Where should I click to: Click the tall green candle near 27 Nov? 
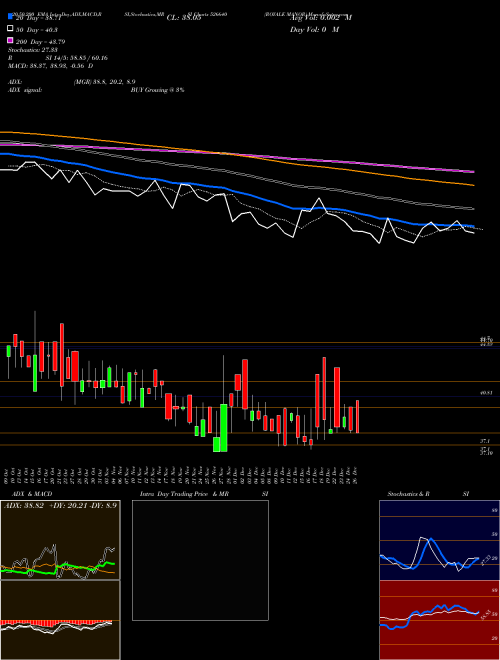pos(223,428)
